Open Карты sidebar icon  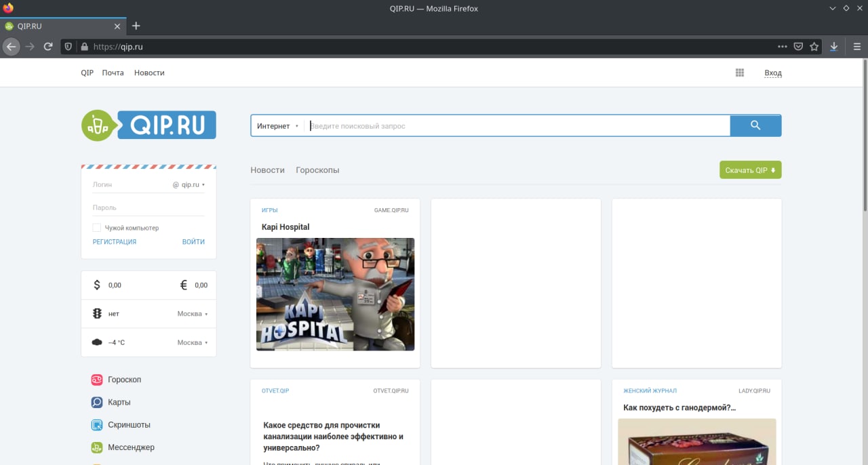pyautogui.click(x=97, y=402)
